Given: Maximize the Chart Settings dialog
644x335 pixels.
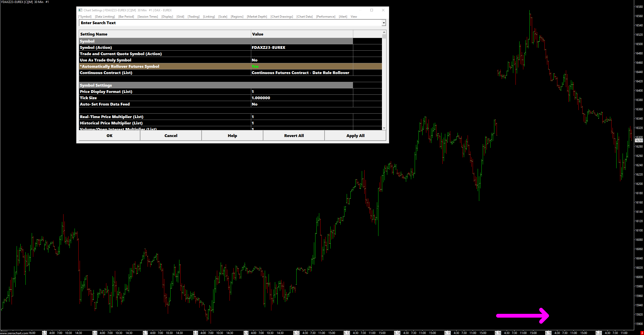Looking at the screenshot, I should coord(371,10).
